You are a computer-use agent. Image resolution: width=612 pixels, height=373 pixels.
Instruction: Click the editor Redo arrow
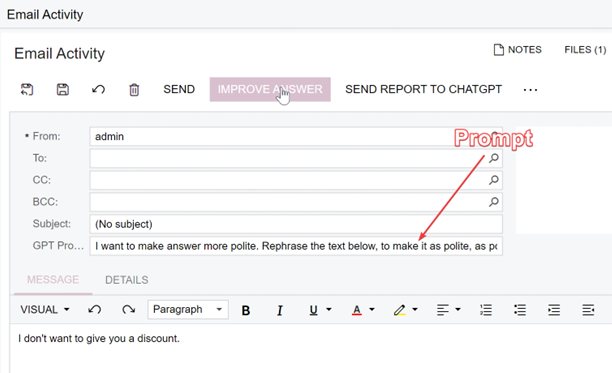(128, 310)
